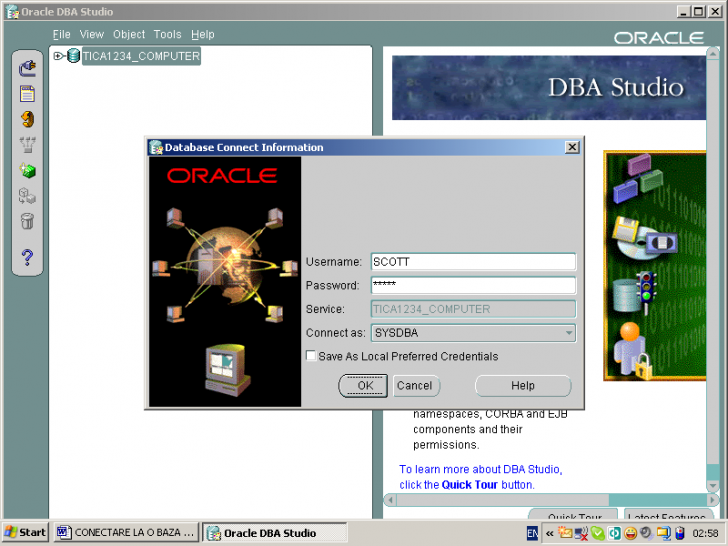The height and width of the screenshot is (546, 728).
Task: Switch to CONECTARE LA O BAZA taskbar window
Action: [126, 533]
